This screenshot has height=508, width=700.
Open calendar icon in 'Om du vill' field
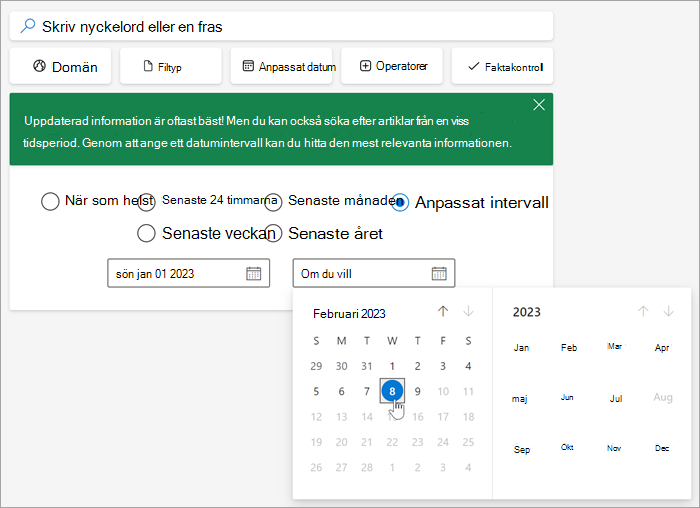pyautogui.click(x=439, y=273)
